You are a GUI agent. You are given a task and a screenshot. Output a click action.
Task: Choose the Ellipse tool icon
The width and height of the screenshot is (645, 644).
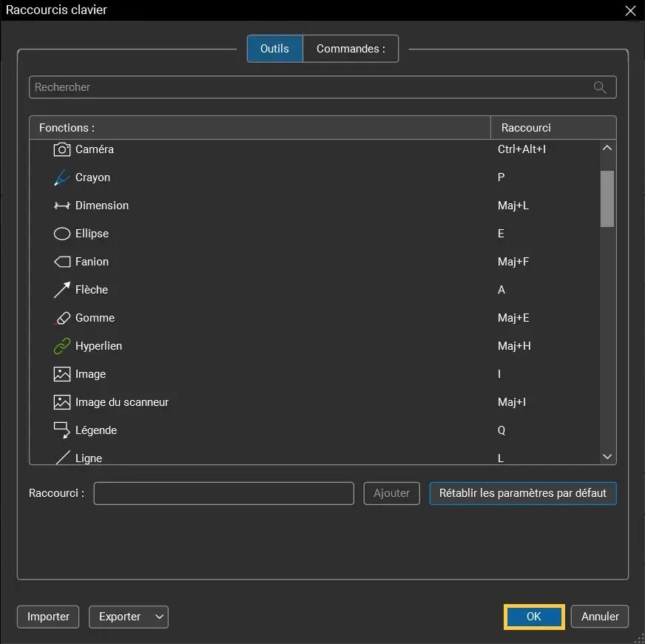pos(62,234)
